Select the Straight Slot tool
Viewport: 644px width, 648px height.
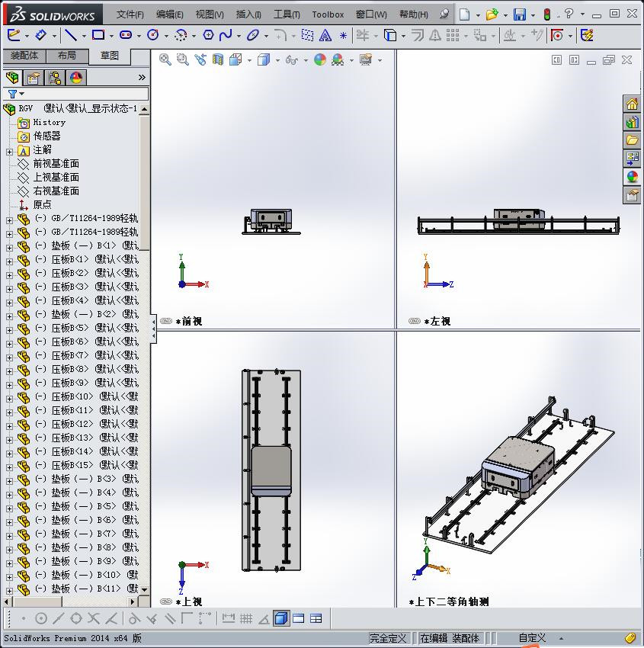(126, 35)
